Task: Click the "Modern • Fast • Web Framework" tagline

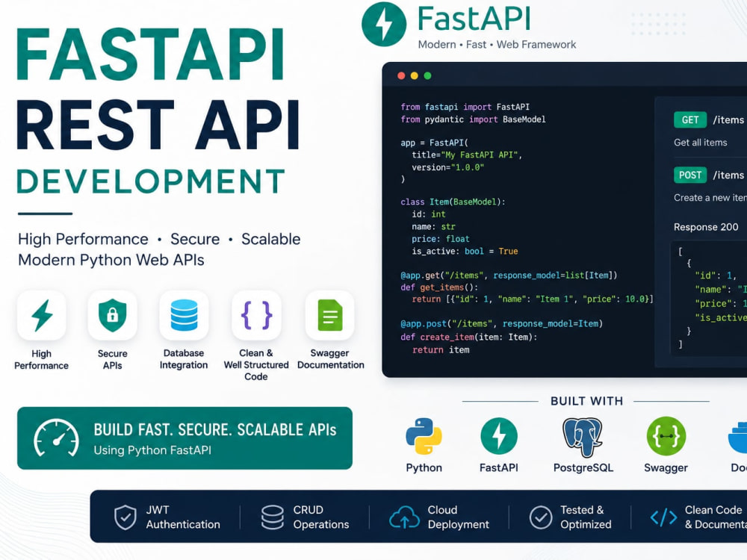Action: pos(497,45)
